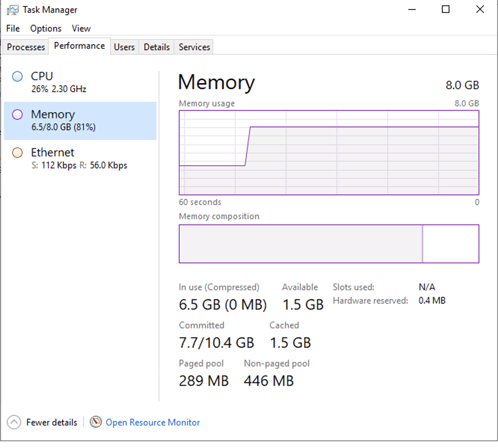Open the Options menu
This screenshot has width=498, height=448.
point(46,28)
